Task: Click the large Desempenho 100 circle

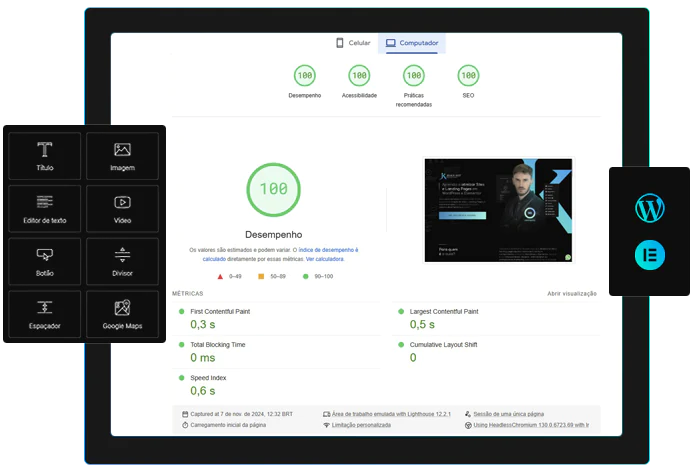Action: click(273, 190)
